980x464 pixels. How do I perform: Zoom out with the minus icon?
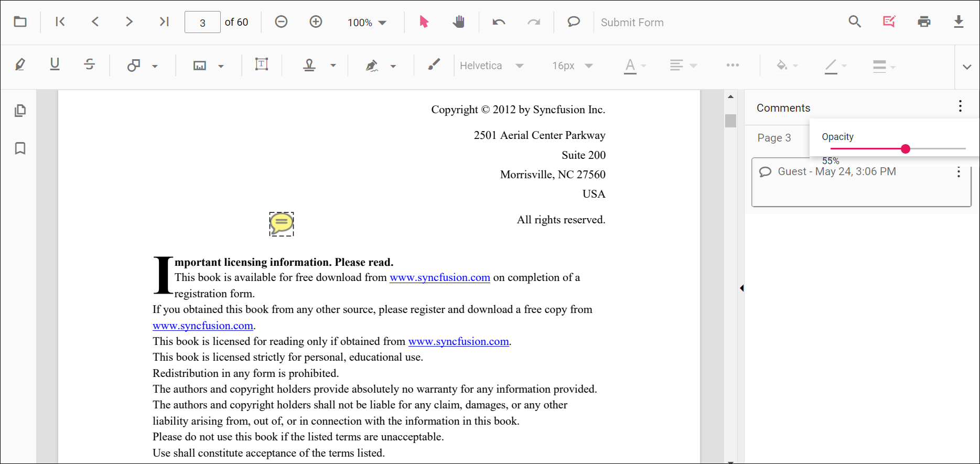[x=281, y=22]
